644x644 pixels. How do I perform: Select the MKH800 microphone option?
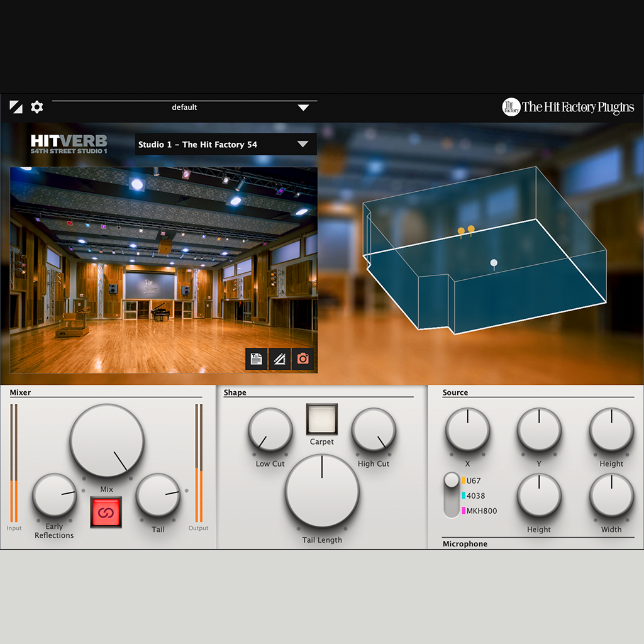479,511
